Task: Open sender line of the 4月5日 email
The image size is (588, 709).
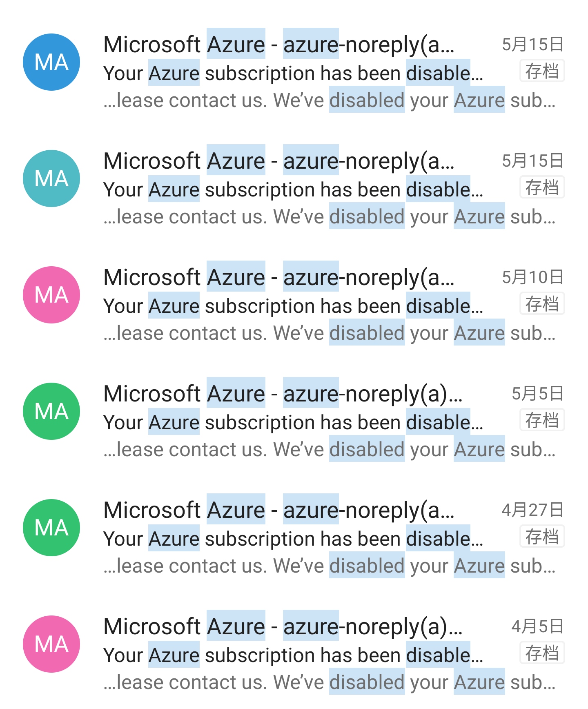Action: (x=283, y=627)
